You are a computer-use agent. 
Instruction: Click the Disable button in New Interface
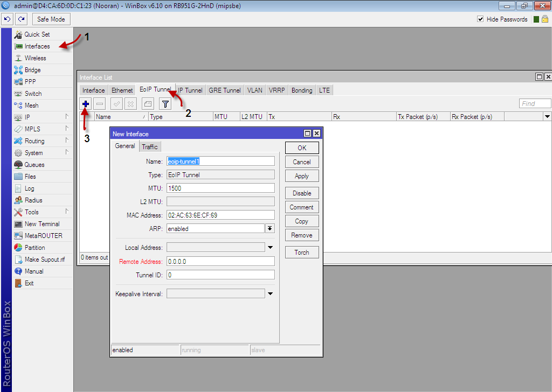pos(302,193)
